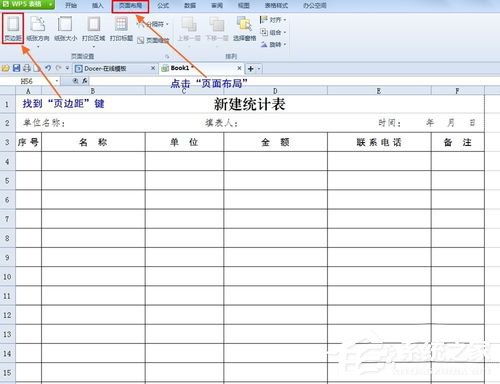Open the 页面设置 dialog launcher
Screen dimensions: 500x384
coord(167,56)
